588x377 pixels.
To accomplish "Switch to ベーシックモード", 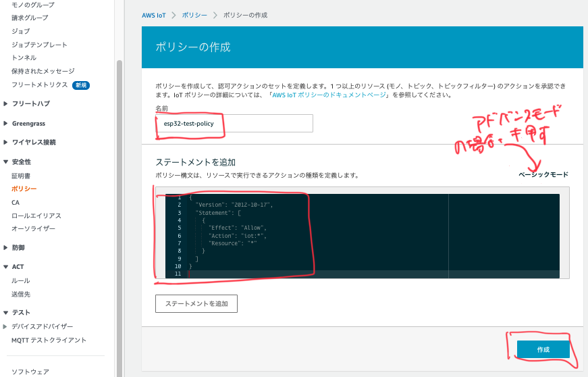I will coord(543,174).
